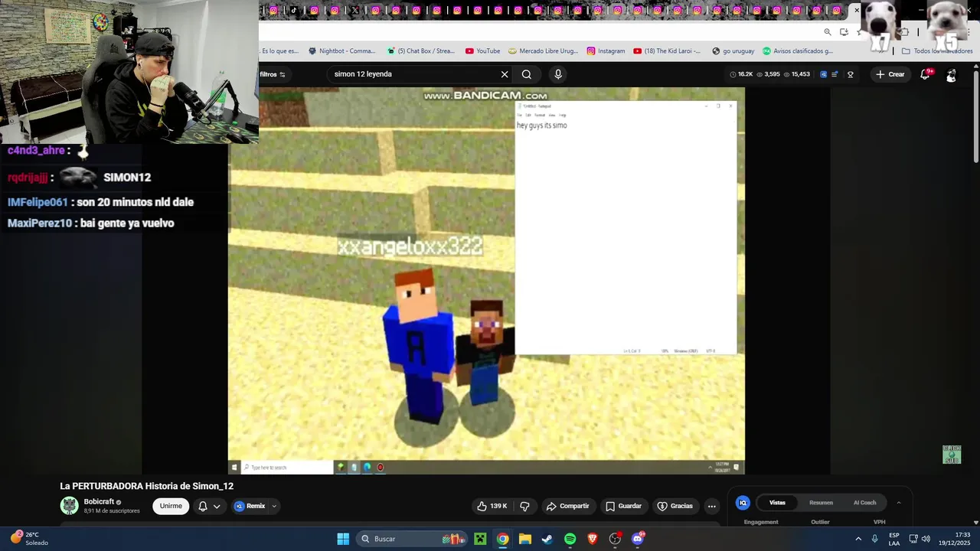Screen dimensions: 980x551
Task: Open the Instagram bookmark
Action: 606,51
